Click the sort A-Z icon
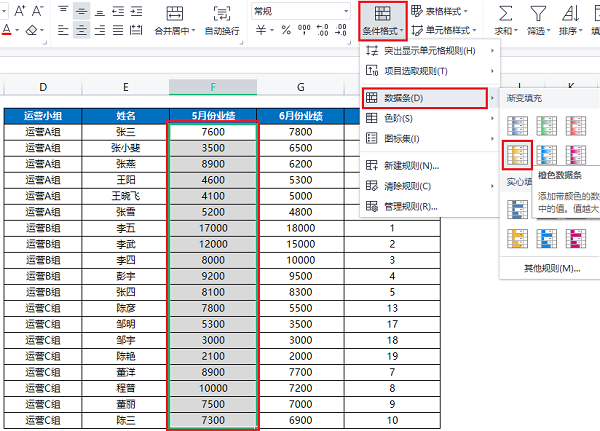Screen dimensions: 600x431 [x=570, y=14]
